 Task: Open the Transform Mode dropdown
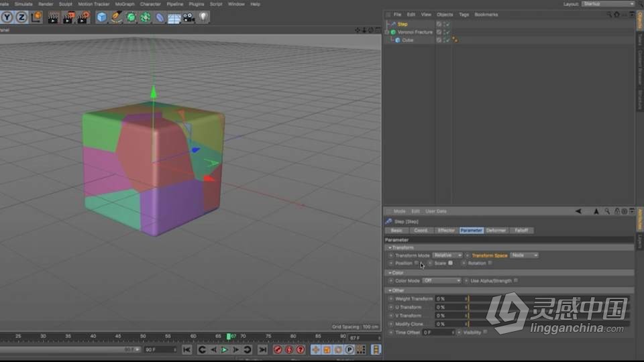[x=447, y=255]
